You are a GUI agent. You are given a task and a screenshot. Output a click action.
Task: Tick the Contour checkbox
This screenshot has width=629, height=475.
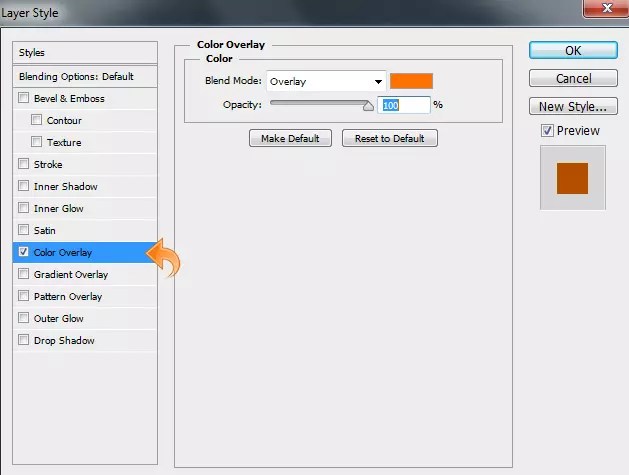(37, 120)
